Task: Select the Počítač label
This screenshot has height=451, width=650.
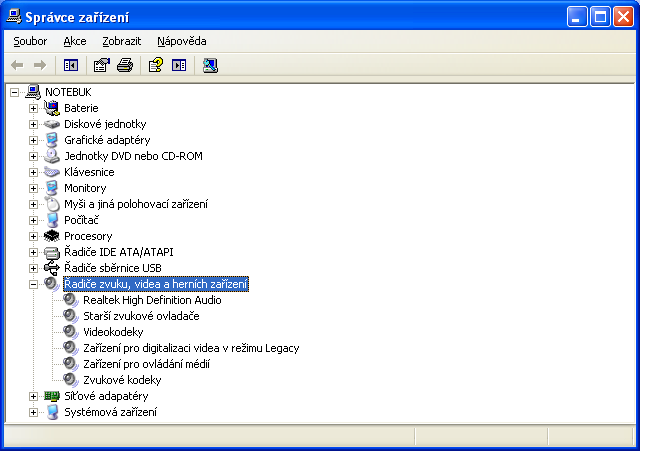Action: tap(81, 220)
